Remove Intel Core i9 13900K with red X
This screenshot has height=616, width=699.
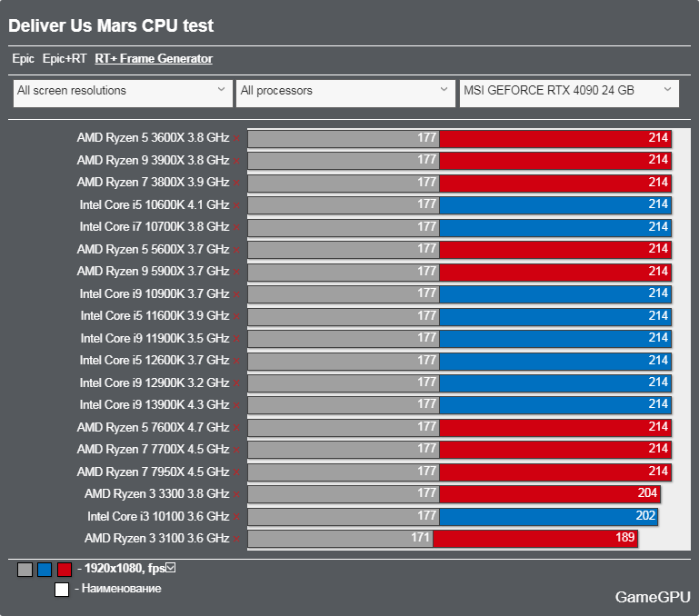(236, 405)
